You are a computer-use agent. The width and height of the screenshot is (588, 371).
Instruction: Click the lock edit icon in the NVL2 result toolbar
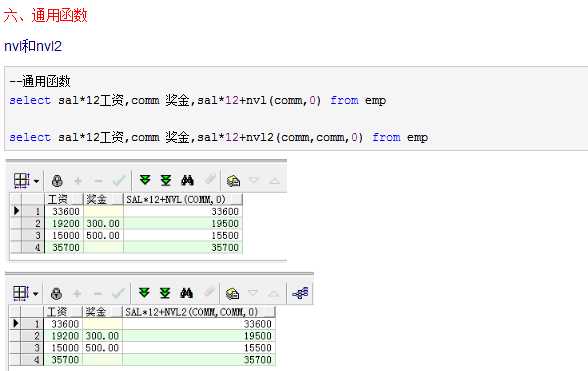point(56,293)
